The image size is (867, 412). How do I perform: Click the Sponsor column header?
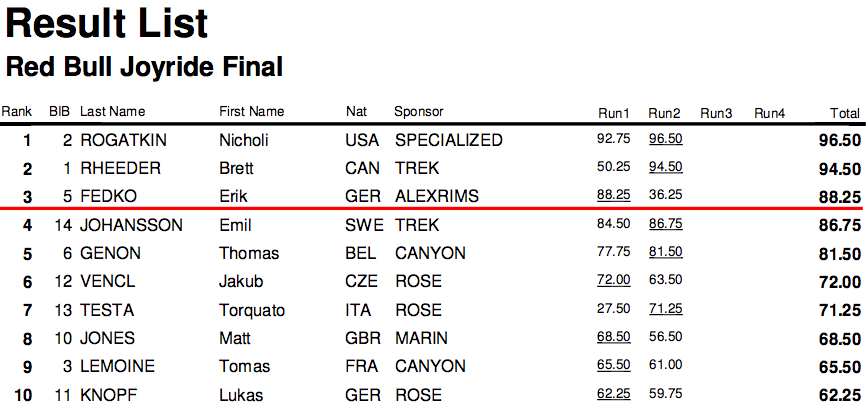(x=418, y=112)
